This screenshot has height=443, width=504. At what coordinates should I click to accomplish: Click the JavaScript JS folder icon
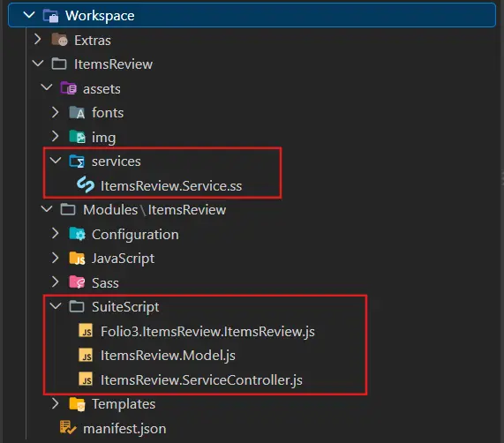(x=77, y=259)
